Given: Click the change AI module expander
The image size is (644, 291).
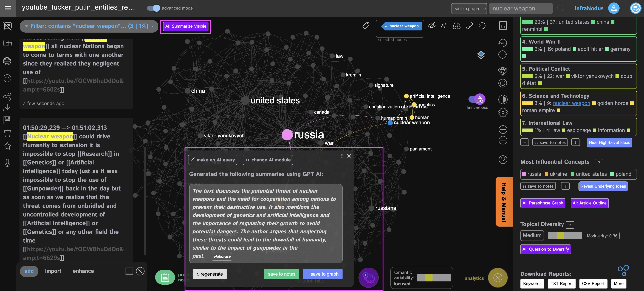Looking at the screenshot, I should pyautogui.click(x=268, y=160).
